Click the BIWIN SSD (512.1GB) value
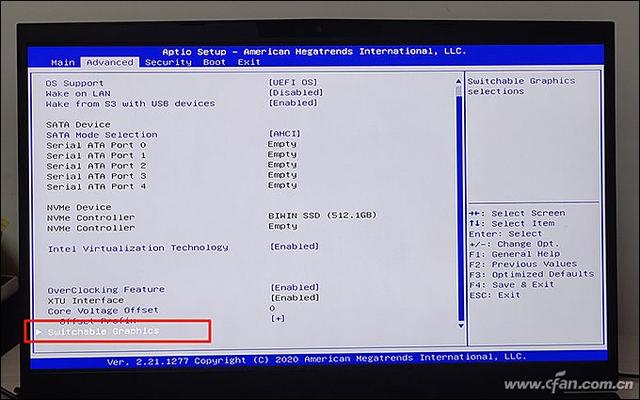The image size is (640, 400). [x=322, y=215]
